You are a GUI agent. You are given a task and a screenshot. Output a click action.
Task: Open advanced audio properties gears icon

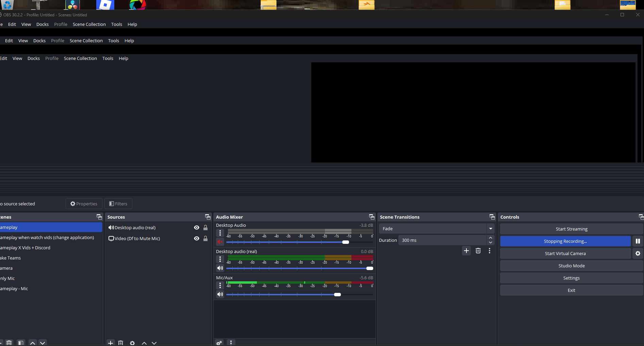(x=219, y=343)
